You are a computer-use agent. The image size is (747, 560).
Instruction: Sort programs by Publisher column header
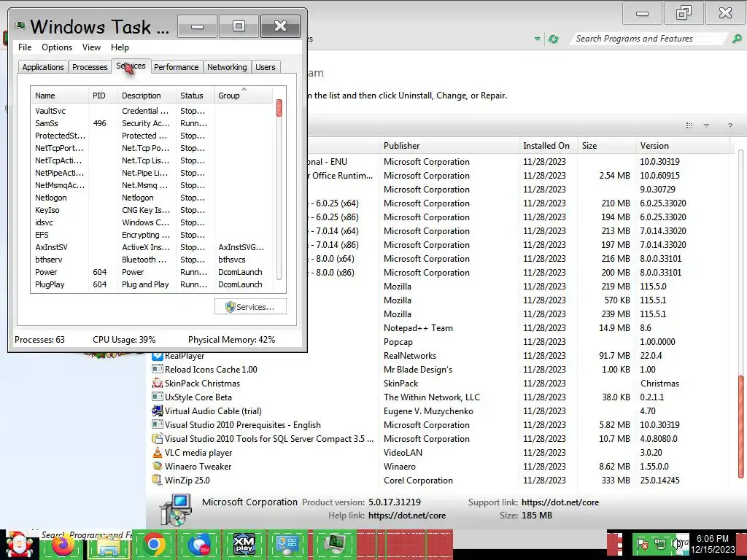pyautogui.click(x=449, y=146)
